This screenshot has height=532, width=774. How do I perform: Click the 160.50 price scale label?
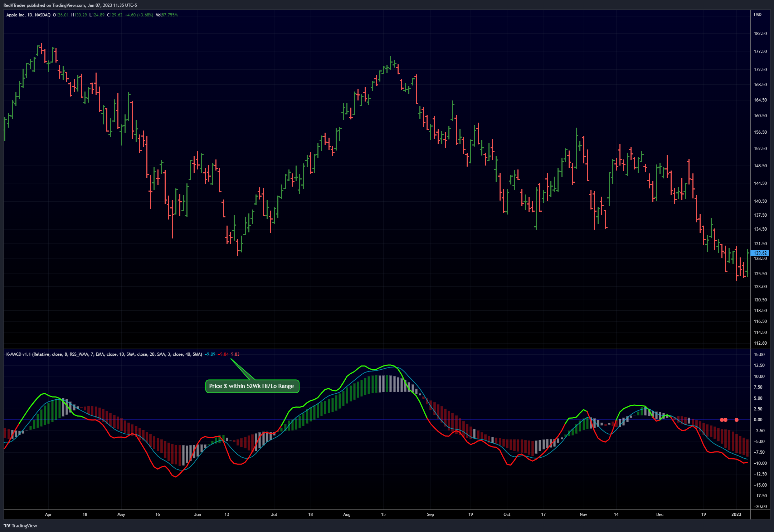(760, 116)
